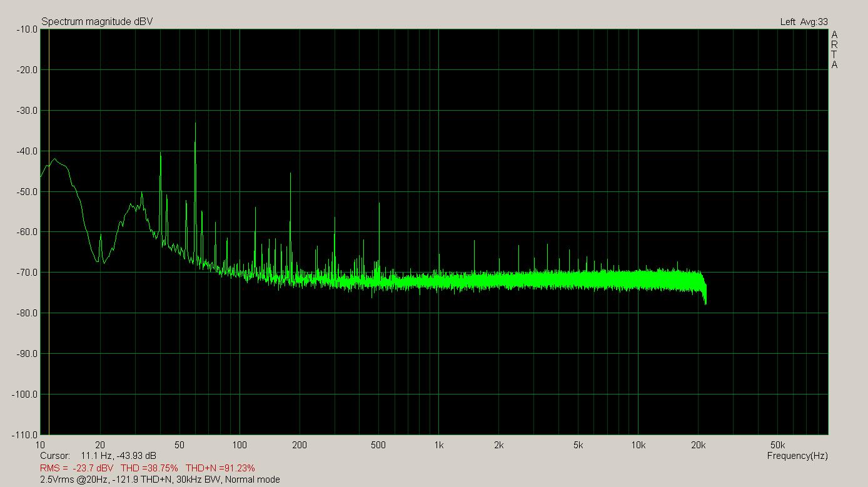Click the '20k' frequency axis label
The width and height of the screenshot is (868, 487).
pyautogui.click(x=698, y=445)
